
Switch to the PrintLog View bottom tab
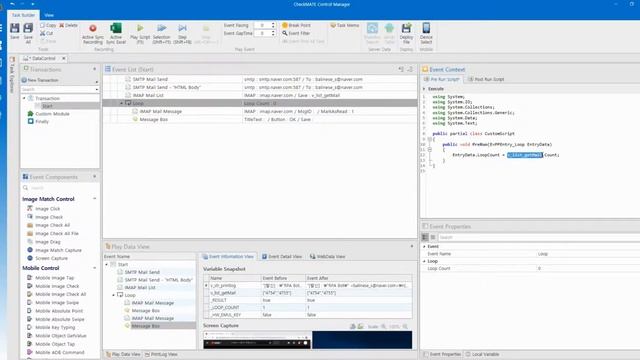coord(161,354)
